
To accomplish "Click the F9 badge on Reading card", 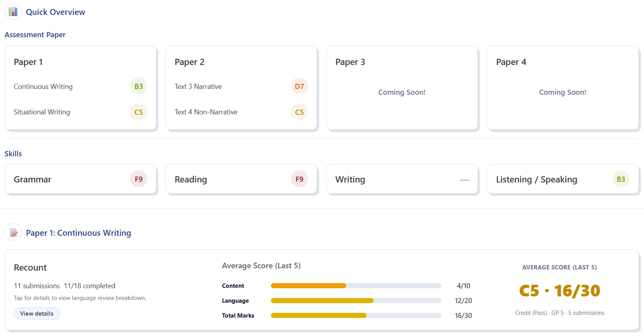I will click(x=299, y=179).
